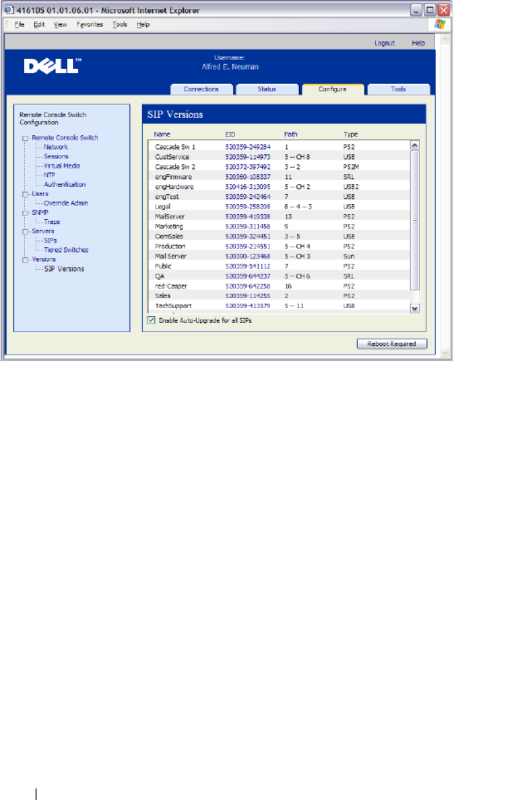This screenshot has width=532, height=800.
Task: Select the engTest row
Action: pyautogui.click(x=279, y=197)
